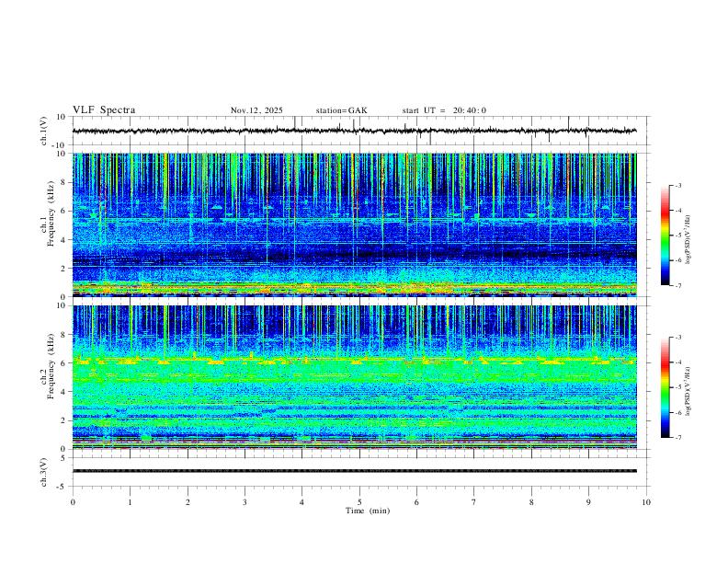Click the 'ch.3(V)' axis label
The height and width of the screenshot is (563, 728).
point(44,473)
